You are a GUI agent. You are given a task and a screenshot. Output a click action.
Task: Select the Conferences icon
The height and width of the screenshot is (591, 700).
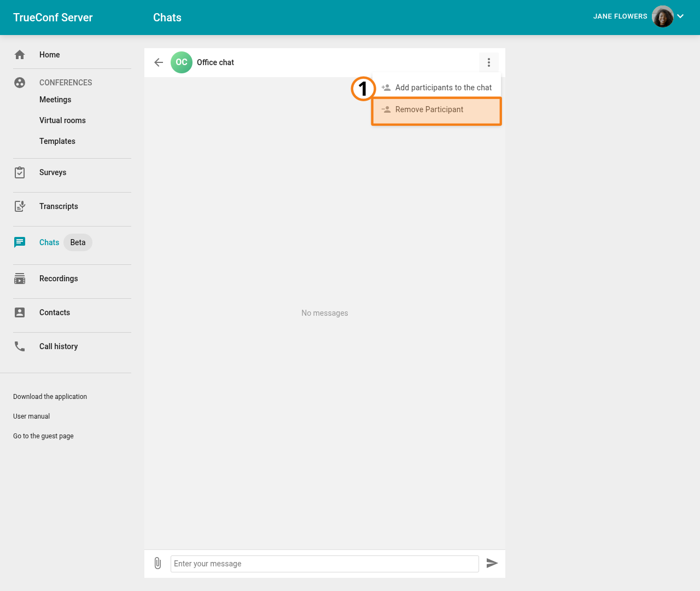[20, 83]
